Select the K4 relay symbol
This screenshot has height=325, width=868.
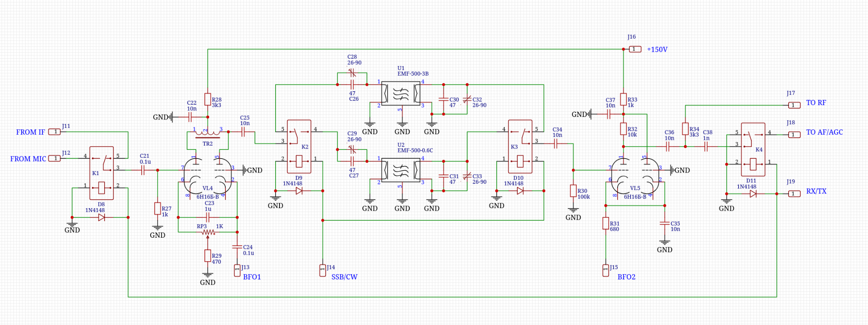point(753,149)
